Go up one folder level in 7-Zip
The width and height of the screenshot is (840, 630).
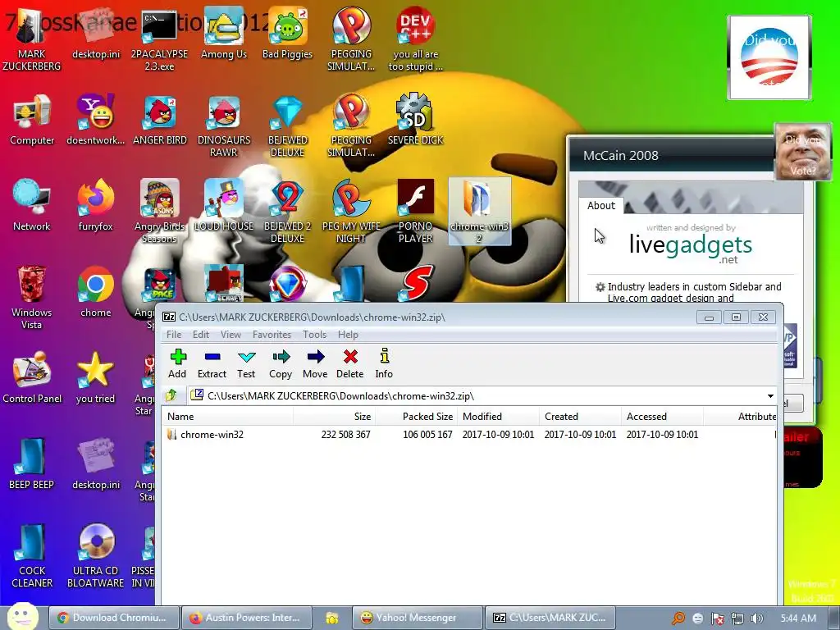click(x=171, y=395)
